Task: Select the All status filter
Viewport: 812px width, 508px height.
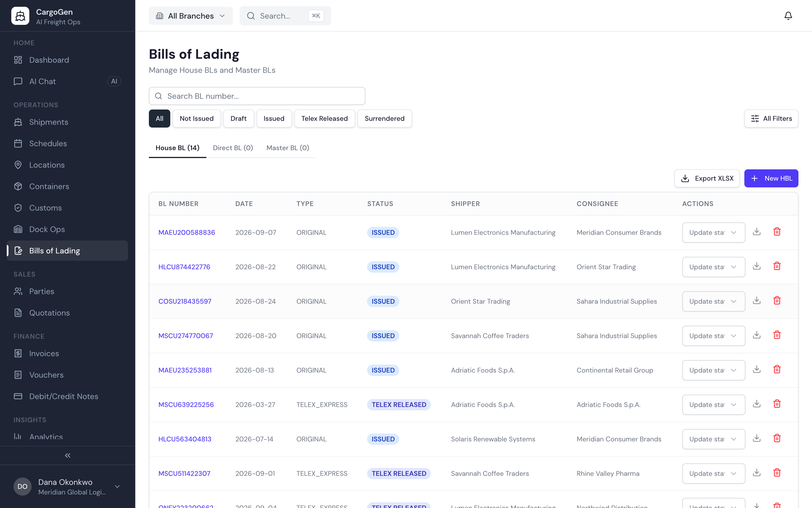Action: [159, 119]
